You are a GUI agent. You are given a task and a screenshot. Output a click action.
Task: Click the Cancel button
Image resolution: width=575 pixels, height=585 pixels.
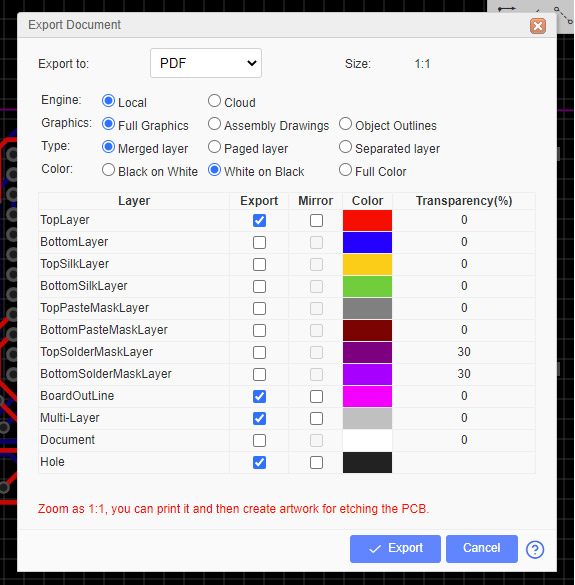coord(482,549)
